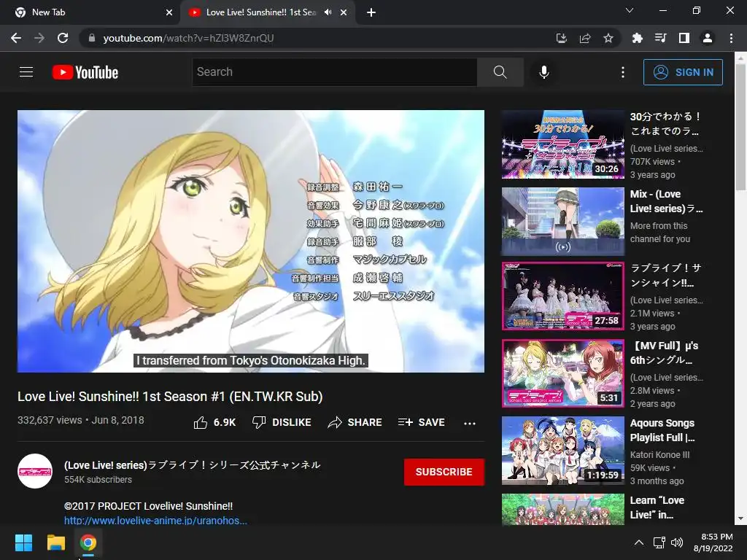Click the 332,637 views text
This screenshot has width=747, height=560.
point(50,420)
